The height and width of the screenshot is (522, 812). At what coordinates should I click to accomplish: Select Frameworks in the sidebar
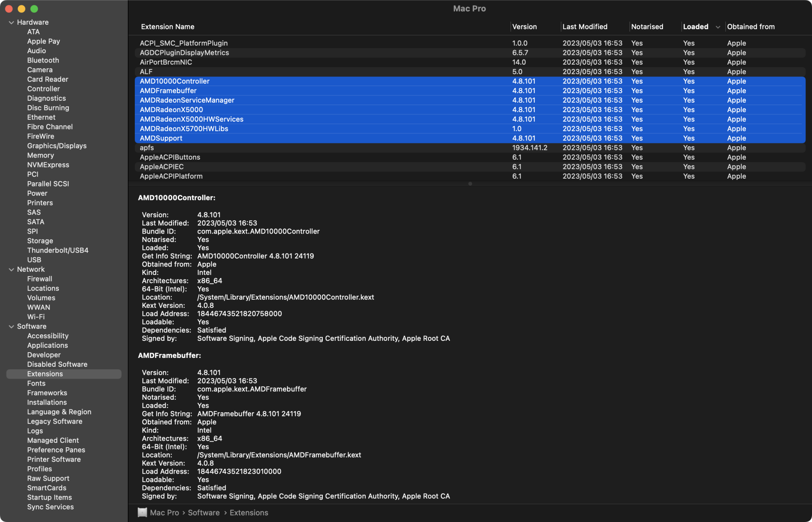coord(47,393)
